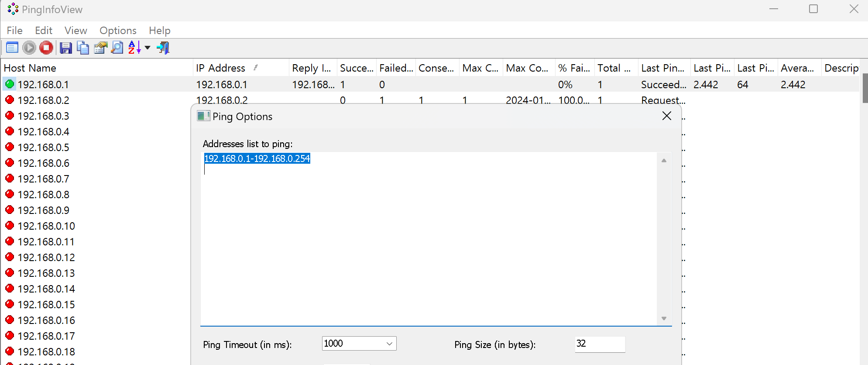Screen dimensions: 868x365
Task: Click the red status icon for 192.168.0.16
Action: 10,320
